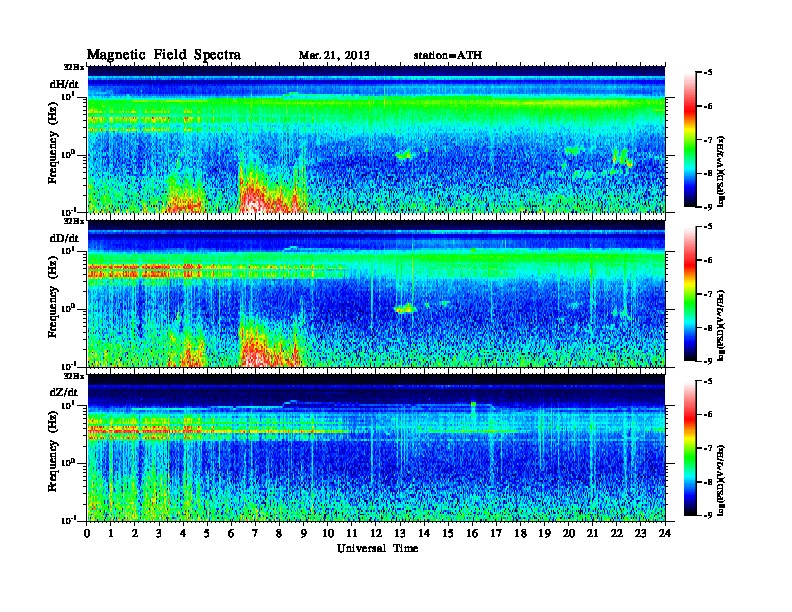Viewport: 792px width, 612px height.
Task: Click the -8 value on dZ/dt color scale
Action: point(707,482)
